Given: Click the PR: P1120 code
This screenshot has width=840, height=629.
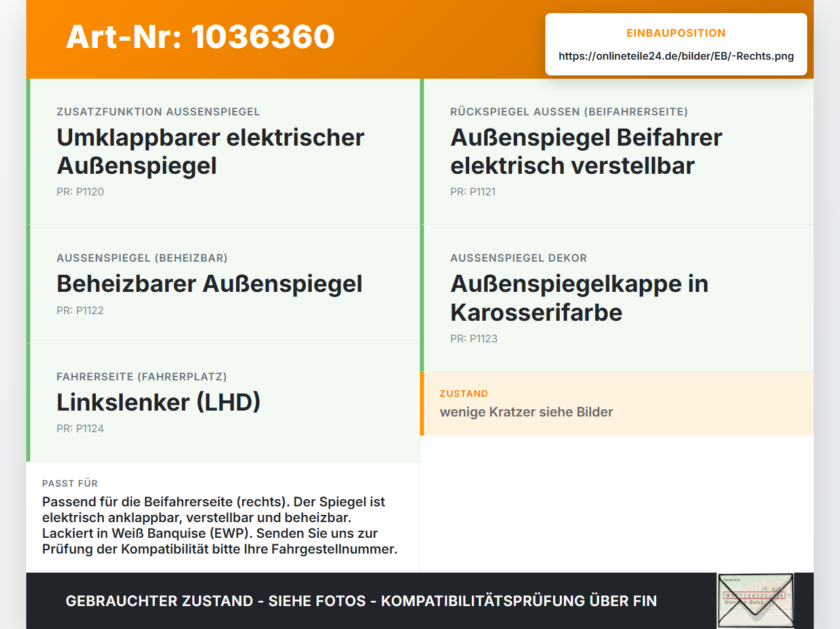Looking at the screenshot, I should [80, 192].
